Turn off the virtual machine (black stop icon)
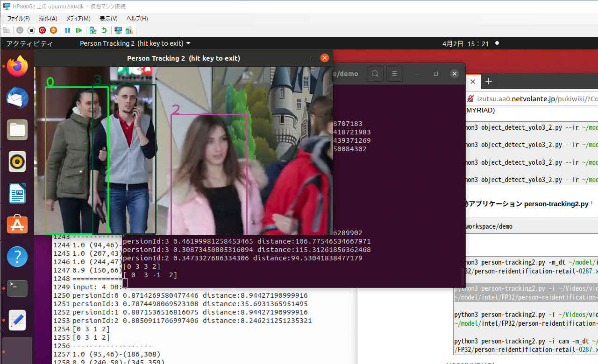Viewport: 598px width, 364px height. pyautogui.click(x=31, y=30)
